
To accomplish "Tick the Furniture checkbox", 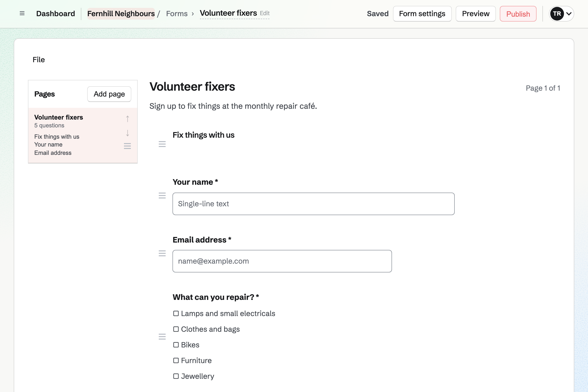I will point(176,360).
